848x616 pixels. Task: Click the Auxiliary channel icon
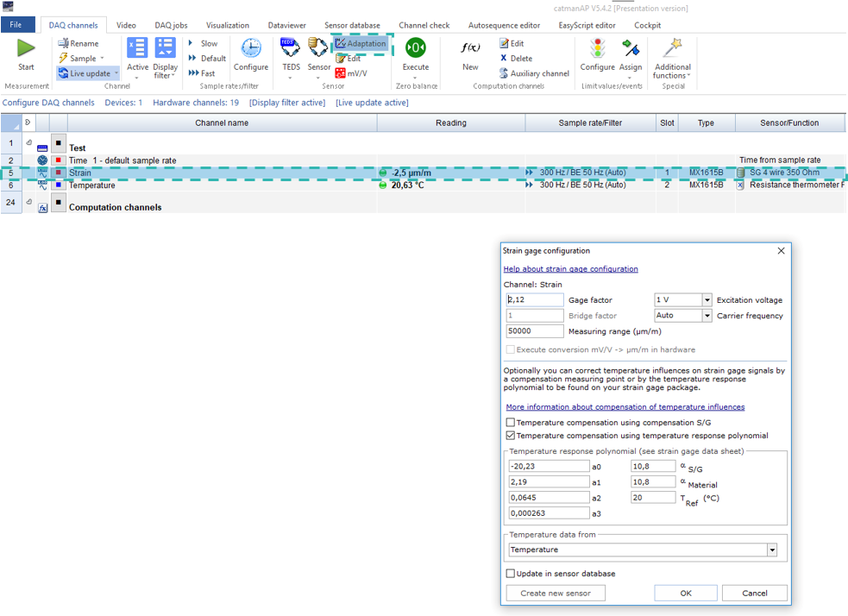click(504, 73)
